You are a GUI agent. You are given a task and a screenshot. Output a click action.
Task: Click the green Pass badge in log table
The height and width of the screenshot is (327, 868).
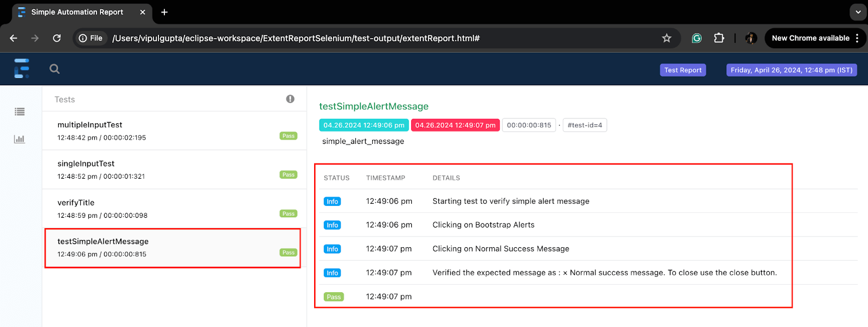[334, 297]
